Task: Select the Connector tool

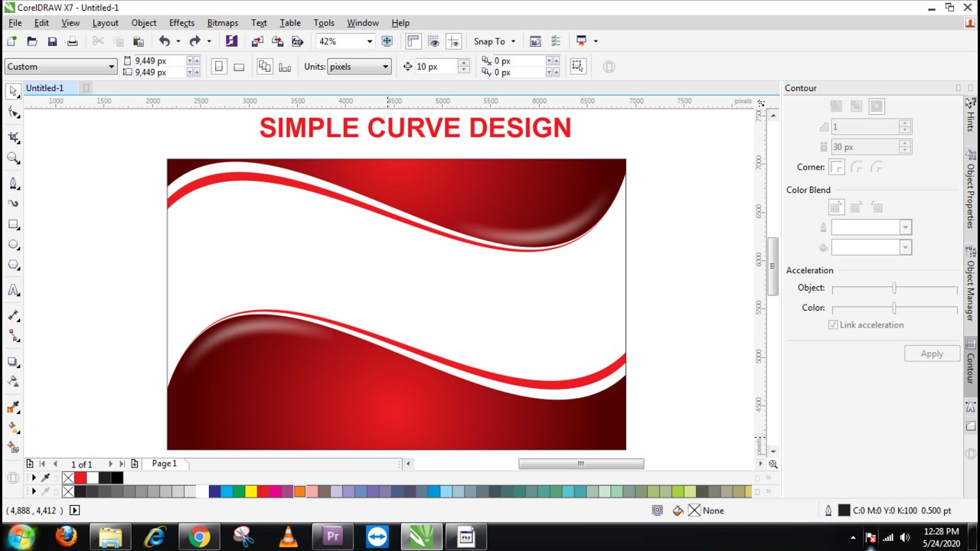Action: pyautogui.click(x=13, y=336)
